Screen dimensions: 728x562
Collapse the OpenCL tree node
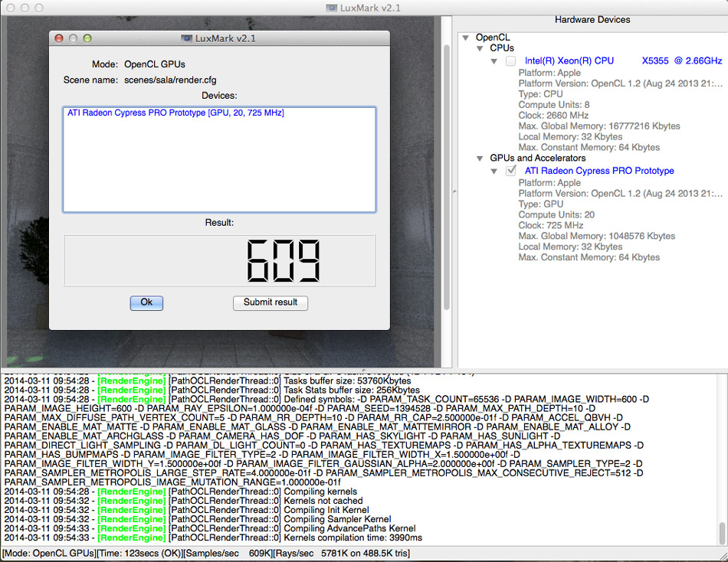[x=466, y=38]
